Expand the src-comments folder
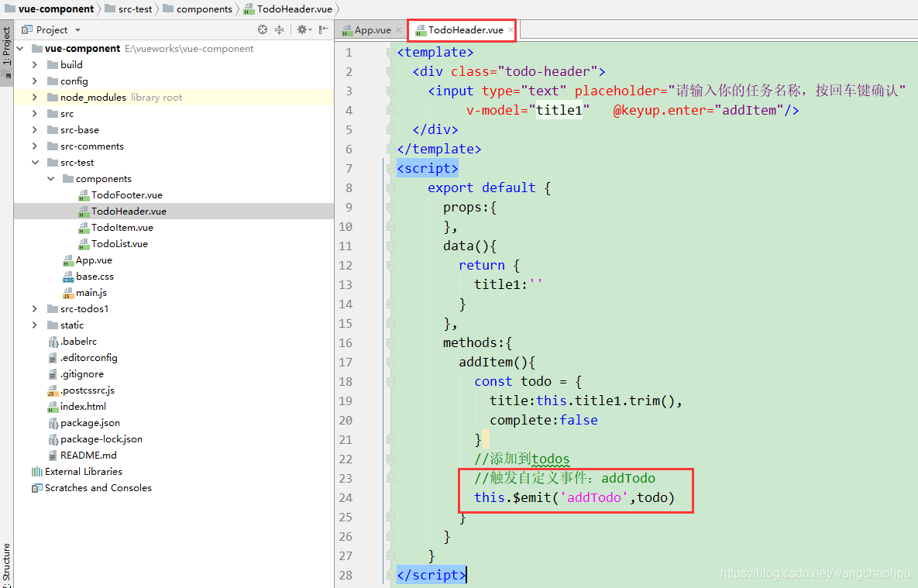Image resolution: width=918 pixels, height=588 pixels. coord(35,146)
